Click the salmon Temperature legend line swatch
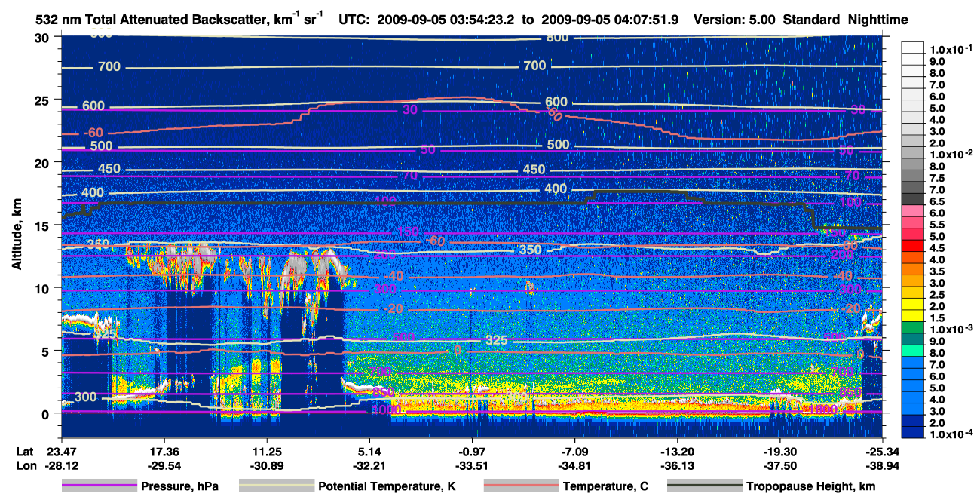Screen dimensions: 980x503 (520, 486)
